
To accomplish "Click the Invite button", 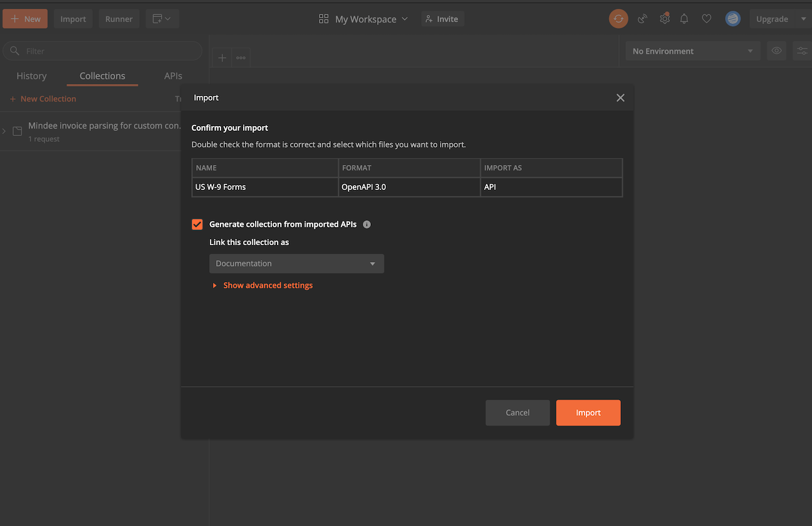I will (442, 19).
